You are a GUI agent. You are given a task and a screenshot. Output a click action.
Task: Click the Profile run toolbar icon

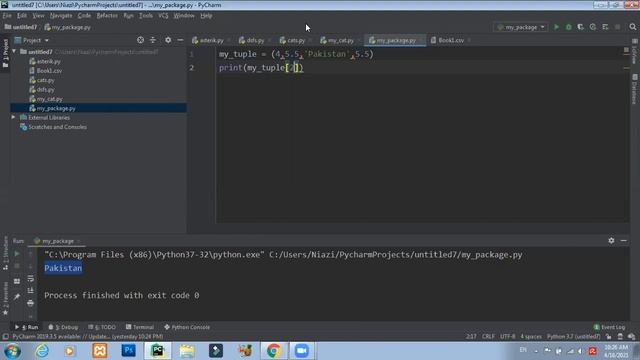coord(593,27)
